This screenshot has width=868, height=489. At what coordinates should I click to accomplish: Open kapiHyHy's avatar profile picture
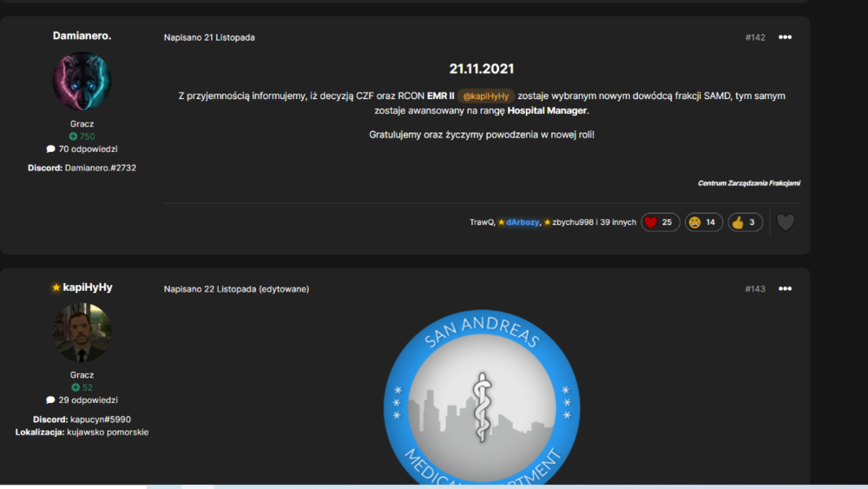82,333
